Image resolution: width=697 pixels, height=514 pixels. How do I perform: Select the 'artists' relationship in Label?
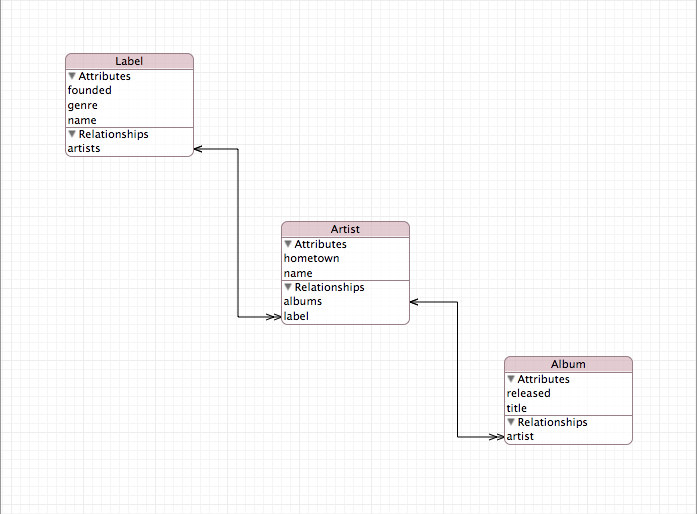[x=129, y=149]
